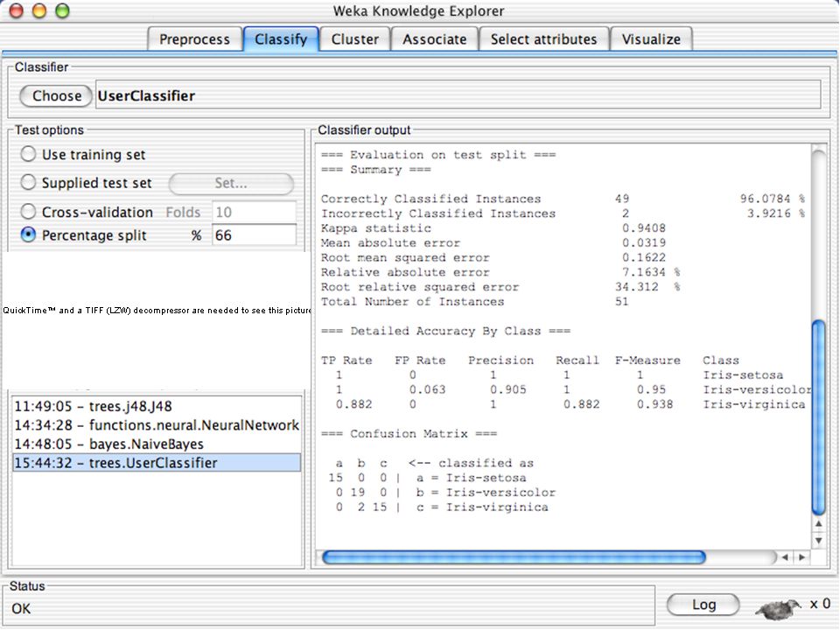The image size is (840, 630).
Task: Click the confusion matrix row c = Iris-virginica
Action: (441, 507)
